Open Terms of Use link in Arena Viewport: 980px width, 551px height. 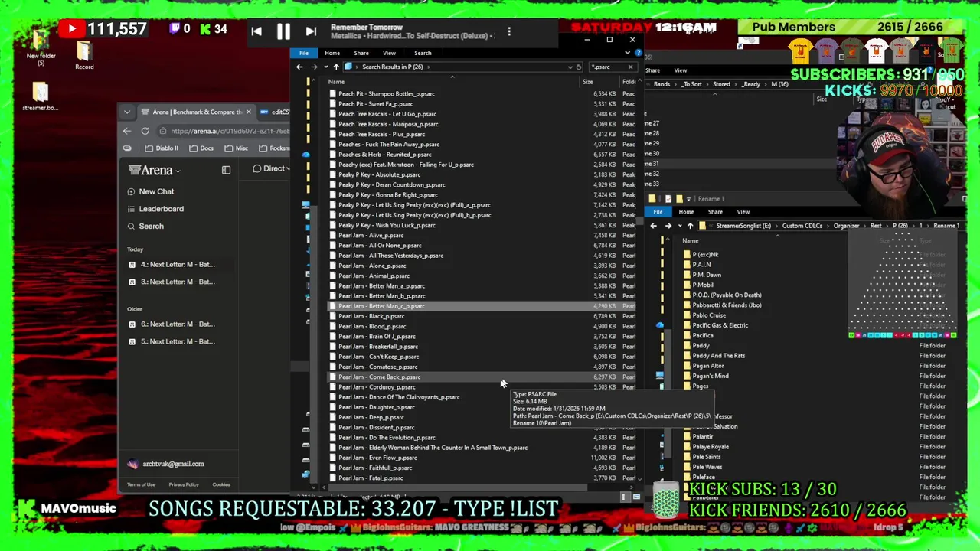141,484
